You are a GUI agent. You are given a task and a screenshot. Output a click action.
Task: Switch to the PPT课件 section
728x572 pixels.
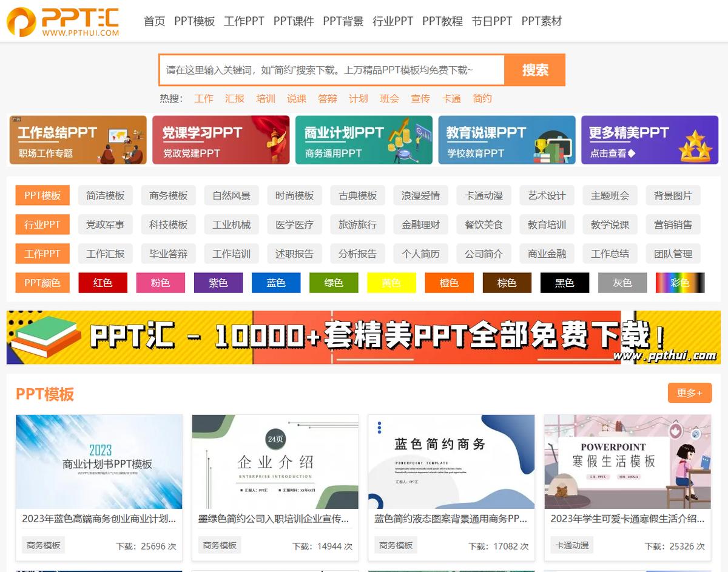[293, 21]
